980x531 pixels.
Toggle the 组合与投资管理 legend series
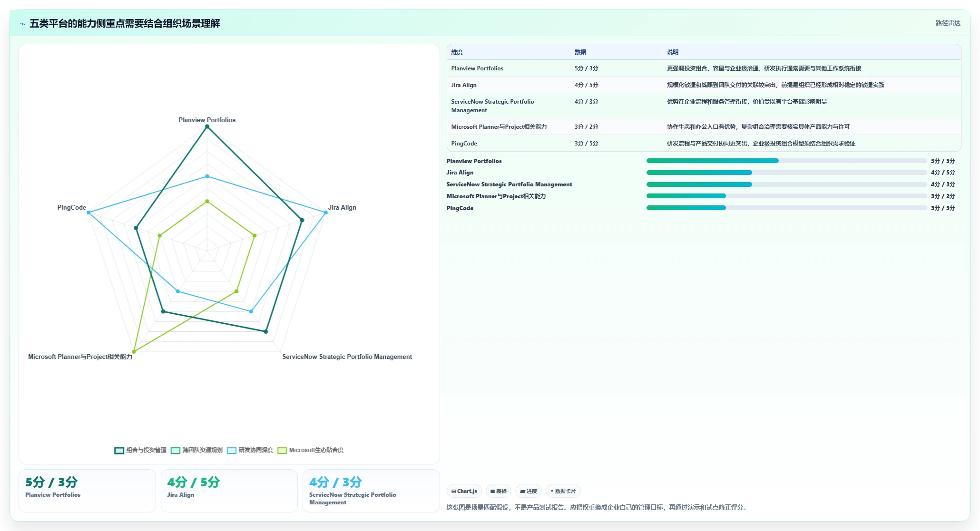pyautogui.click(x=140, y=450)
